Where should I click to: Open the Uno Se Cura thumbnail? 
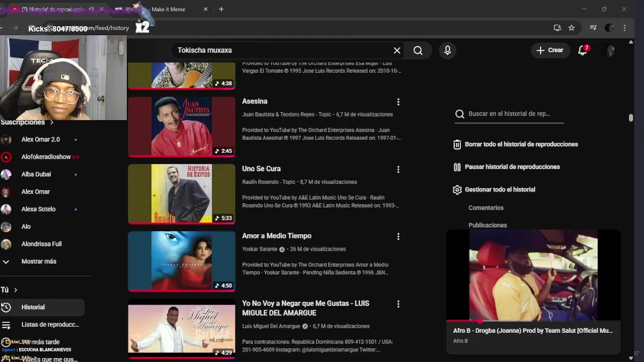tap(182, 194)
